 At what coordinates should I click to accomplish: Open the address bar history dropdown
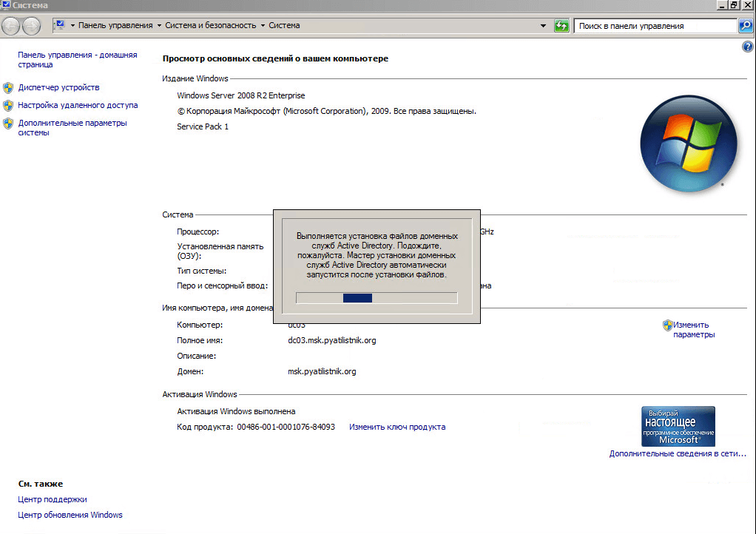(x=545, y=26)
